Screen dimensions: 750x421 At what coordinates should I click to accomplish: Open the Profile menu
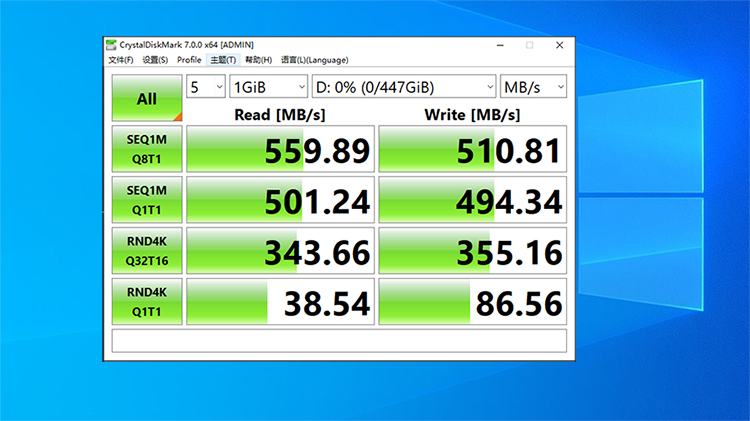point(189,60)
